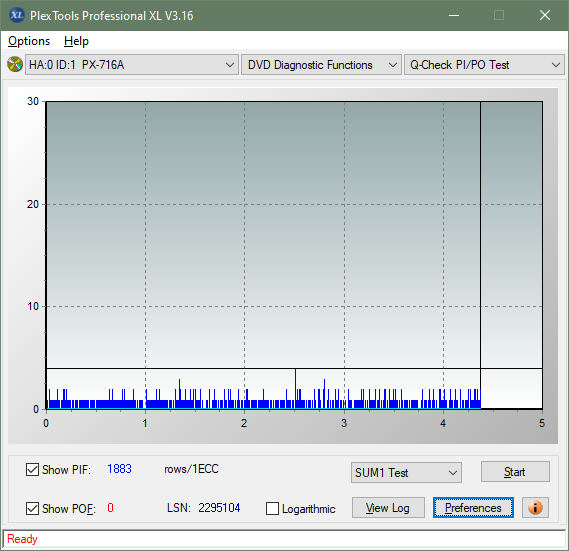Expand the SUM1 Test dropdown

[406, 473]
